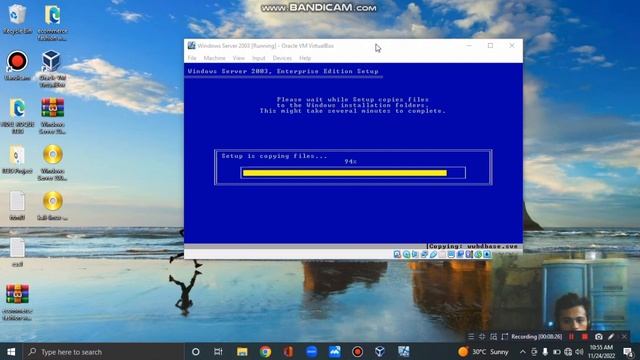The width and height of the screenshot is (640, 360).
Task: Open the Input menu in VirtualBox
Action: (258, 58)
